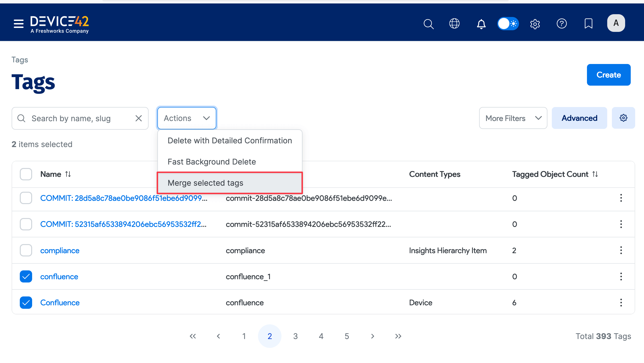Open the notifications bell
The height and width of the screenshot is (363, 644).
(x=481, y=24)
